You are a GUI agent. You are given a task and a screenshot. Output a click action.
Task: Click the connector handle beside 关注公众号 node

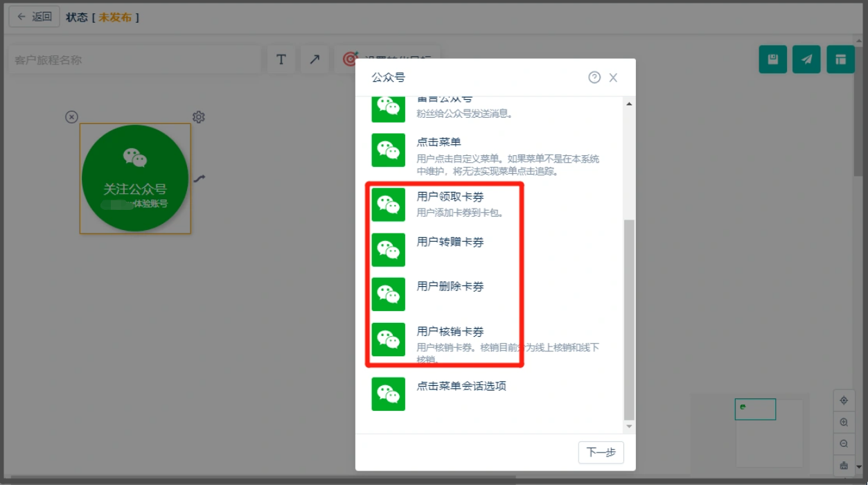[200, 179]
